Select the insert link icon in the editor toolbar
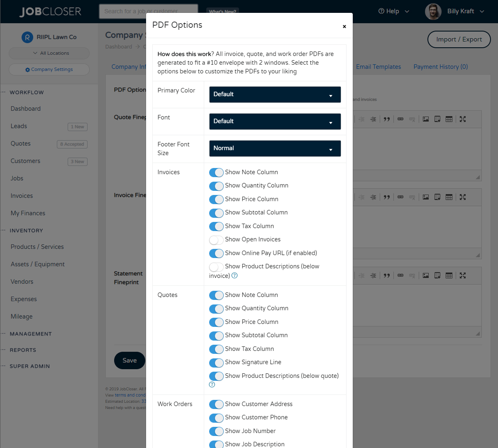The width and height of the screenshot is (498, 448). coord(400,119)
